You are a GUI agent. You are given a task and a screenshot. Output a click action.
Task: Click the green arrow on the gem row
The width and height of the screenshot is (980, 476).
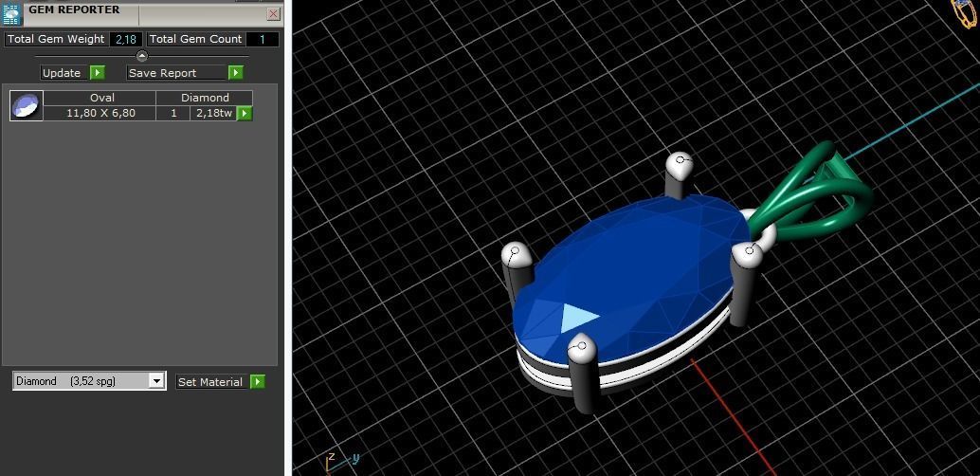[245, 113]
